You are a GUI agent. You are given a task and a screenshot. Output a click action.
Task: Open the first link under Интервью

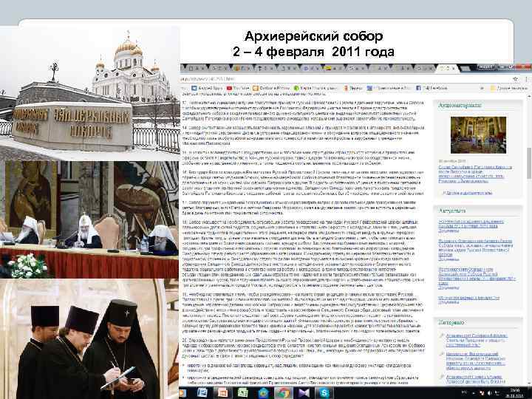[x=477, y=340]
